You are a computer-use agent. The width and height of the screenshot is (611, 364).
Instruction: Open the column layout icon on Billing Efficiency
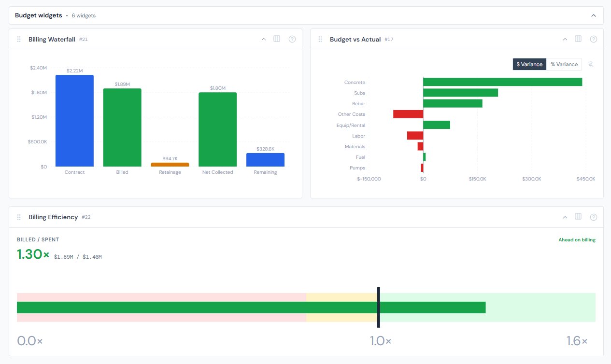point(578,217)
